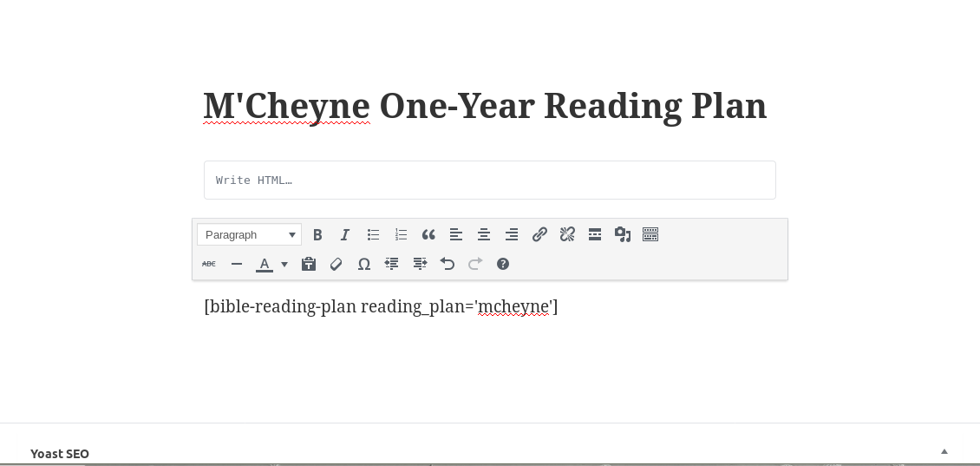The height and width of the screenshot is (466, 980).
Task: Insert a numbered list
Action: pyautogui.click(x=401, y=234)
